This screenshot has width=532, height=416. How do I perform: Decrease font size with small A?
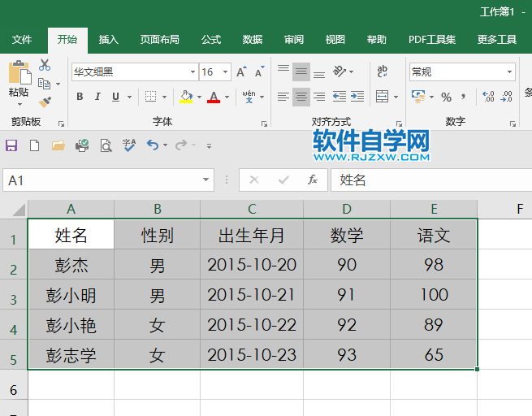(260, 72)
